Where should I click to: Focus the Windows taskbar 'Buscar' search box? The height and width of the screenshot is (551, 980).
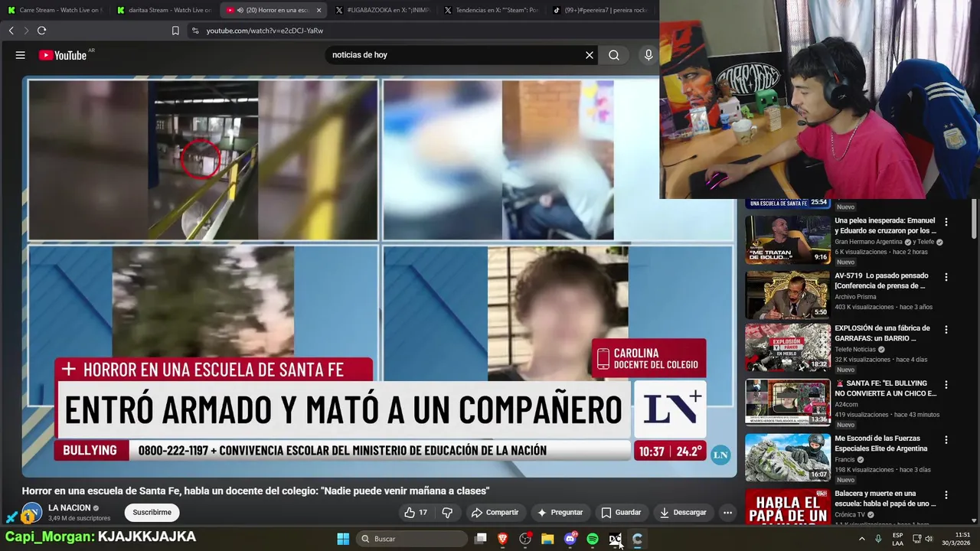click(x=412, y=539)
